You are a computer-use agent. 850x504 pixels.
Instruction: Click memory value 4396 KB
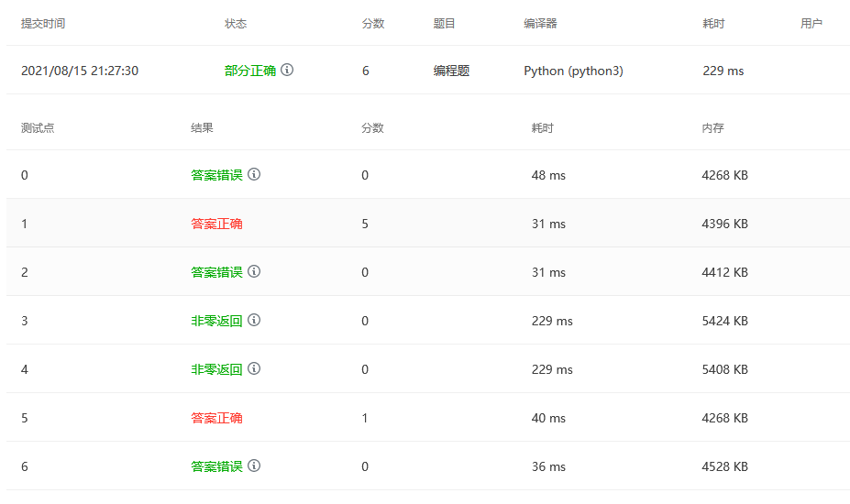pyautogui.click(x=724, y=224)
